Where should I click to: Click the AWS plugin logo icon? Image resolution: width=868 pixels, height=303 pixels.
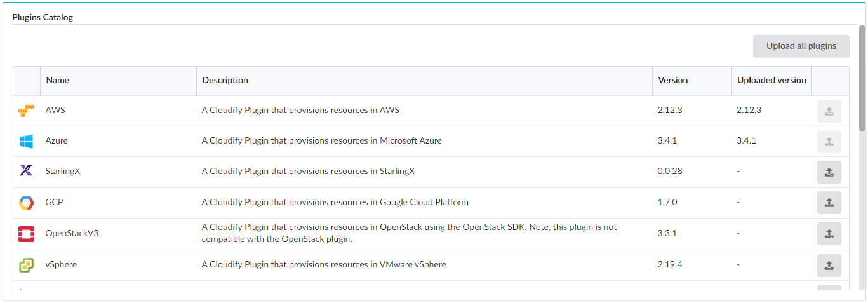point(26,111)
